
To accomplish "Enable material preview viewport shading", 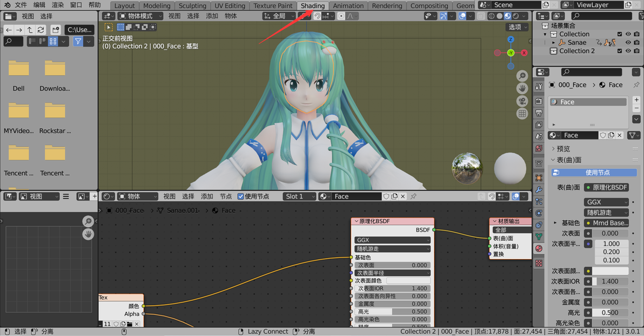I will [x=508, y=16].
